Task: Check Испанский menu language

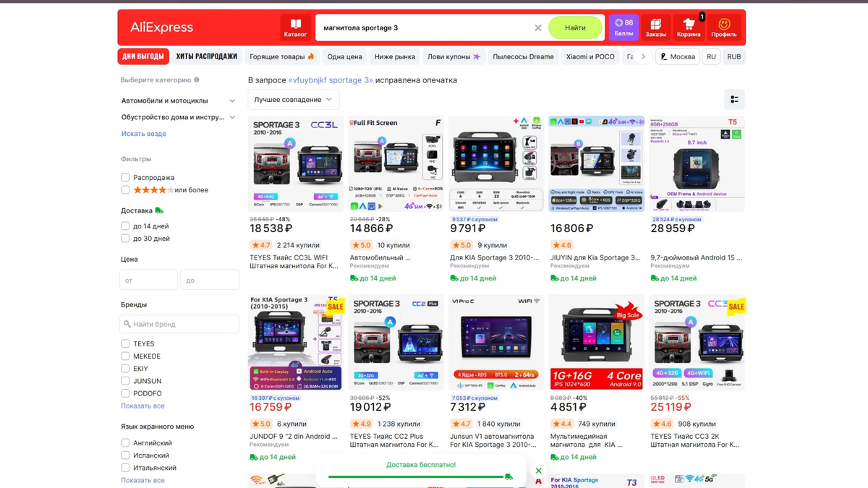Action: 125,455
